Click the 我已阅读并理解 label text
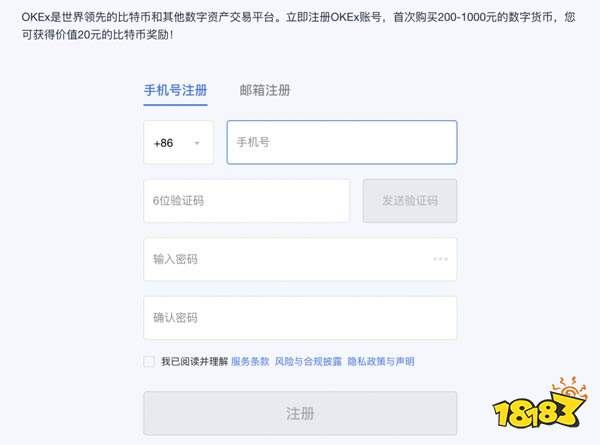 tap(194, 361)
